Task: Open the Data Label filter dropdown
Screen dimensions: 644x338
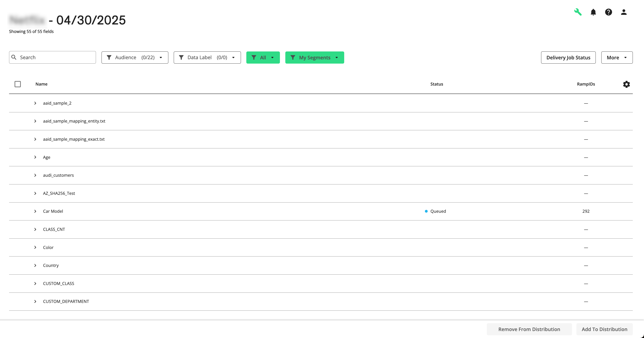Action: 233,57
